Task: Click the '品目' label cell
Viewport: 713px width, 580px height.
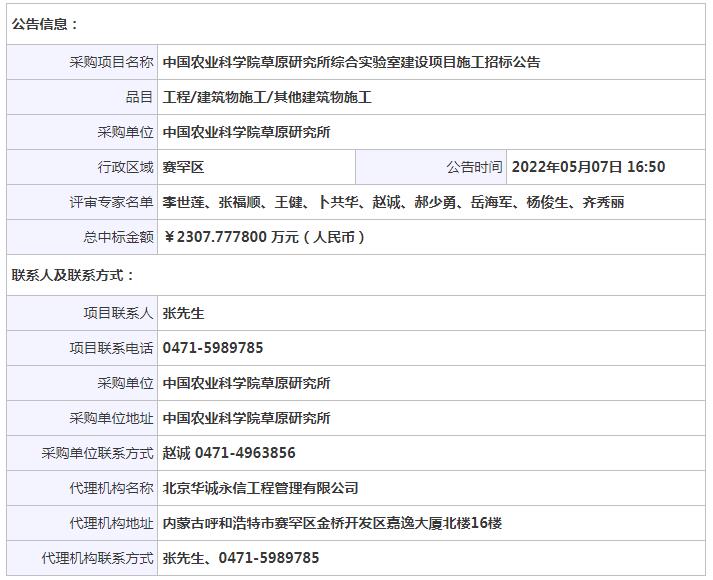Action: 82,97
